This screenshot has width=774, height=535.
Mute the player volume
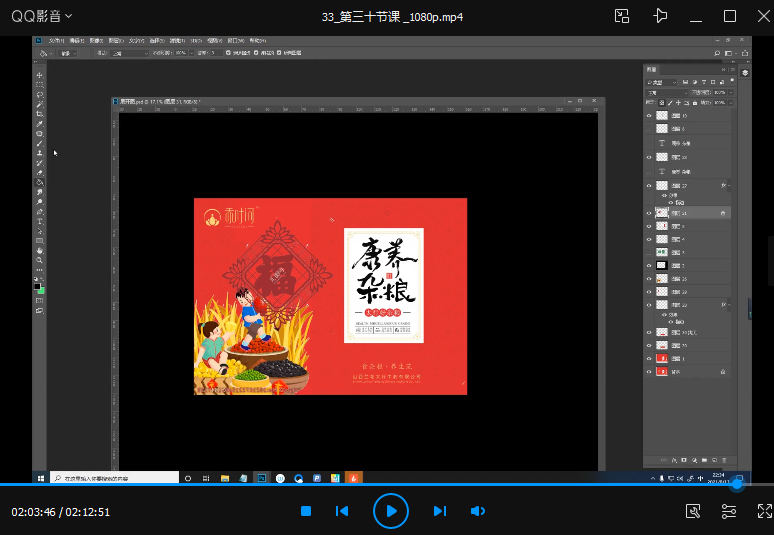coord(478,511)
